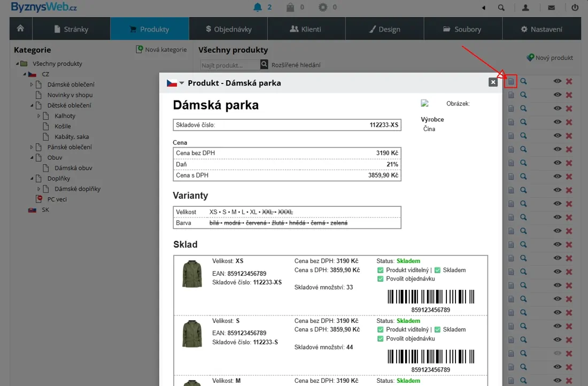The height and width of the screenshot is (386, 588).
Task: Toggle Skladem checkbox for size S
Action: [437, 330]
